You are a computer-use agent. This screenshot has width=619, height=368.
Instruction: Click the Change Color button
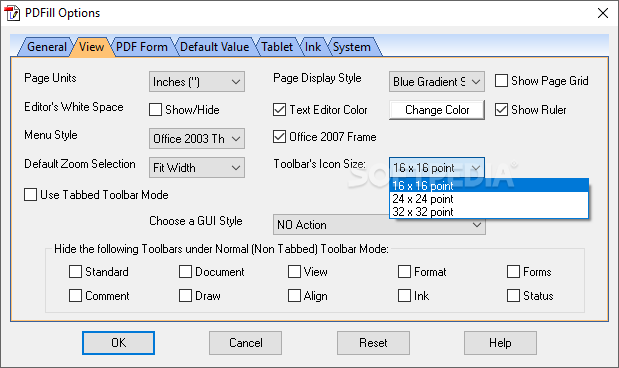tap(437, 110)
